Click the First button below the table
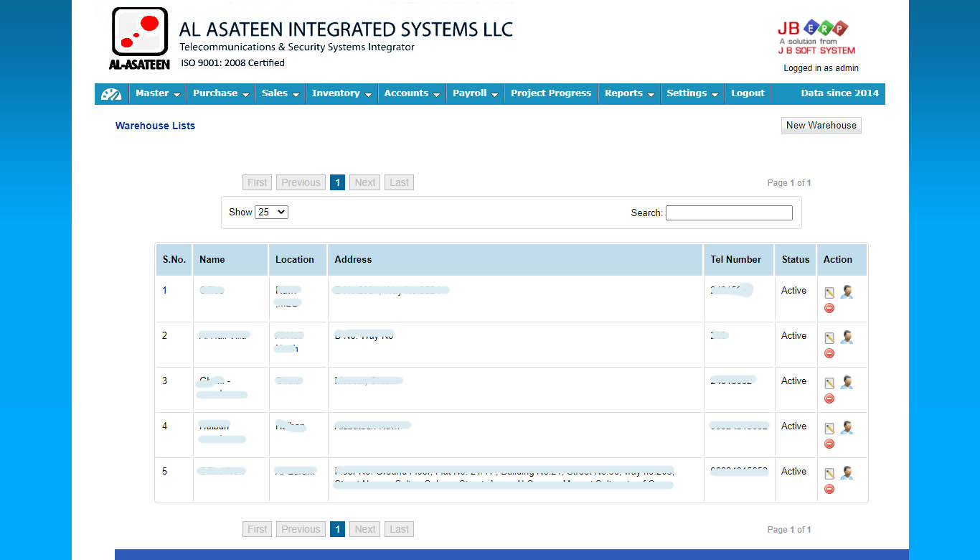 click(258, 529)
